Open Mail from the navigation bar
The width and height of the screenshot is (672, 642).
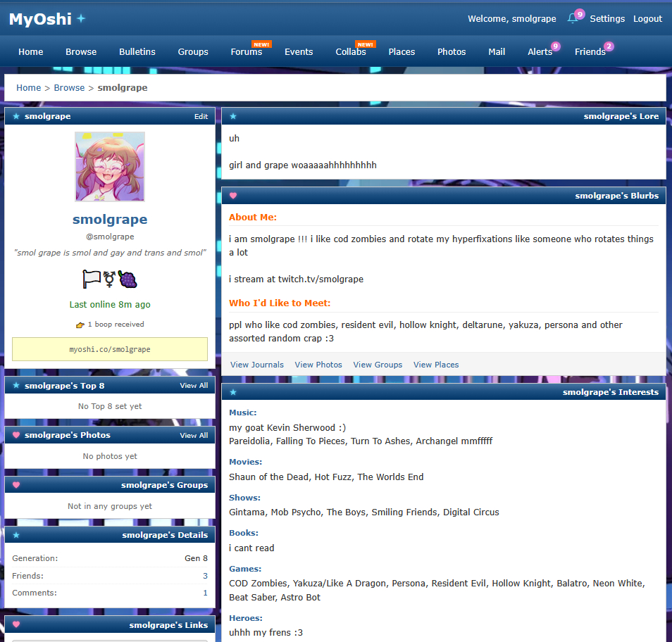click(x=497, y=51)
